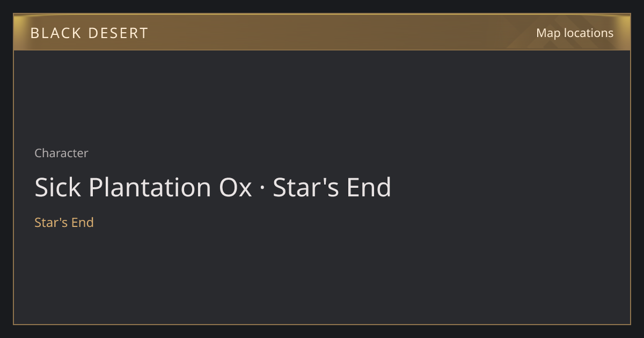Click the dot separator in the heading

[262, 189]
